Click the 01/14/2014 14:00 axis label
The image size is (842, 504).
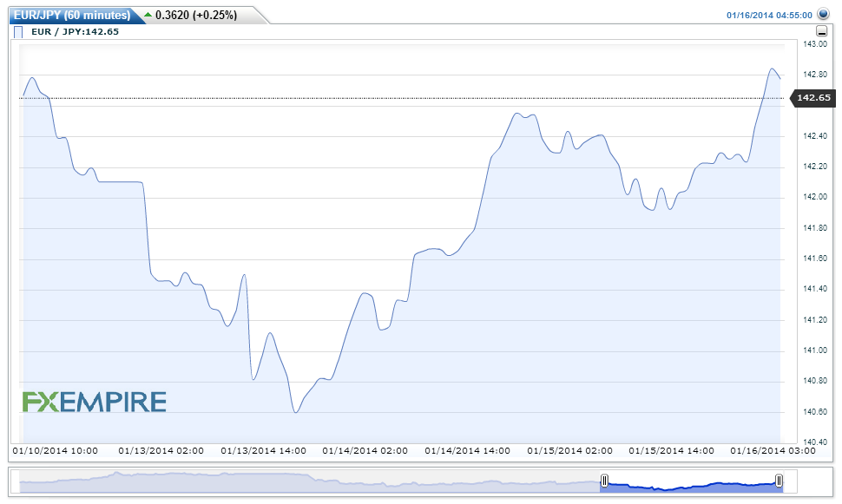(467, 451)
